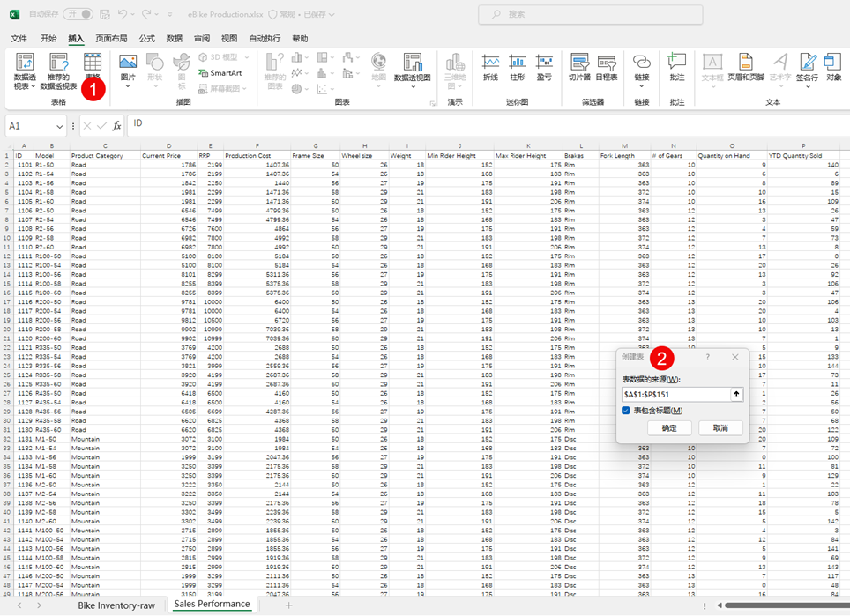The width and height of the screenshot is (850, 616).
Task: Expand the 签名行 dropdown arrow
Action: (x=808, y=86)
